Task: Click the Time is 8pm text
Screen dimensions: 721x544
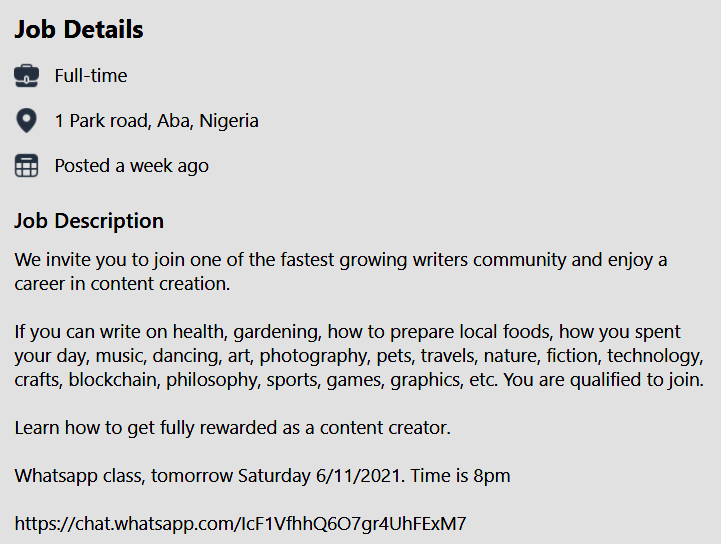Action: 460,475
